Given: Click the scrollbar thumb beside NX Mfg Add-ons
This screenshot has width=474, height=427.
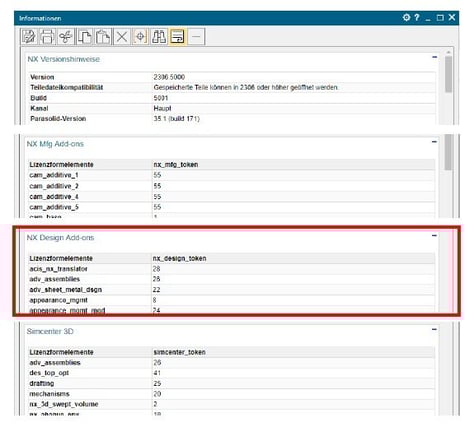Looking at the screenshot, I should pos(448,152).
